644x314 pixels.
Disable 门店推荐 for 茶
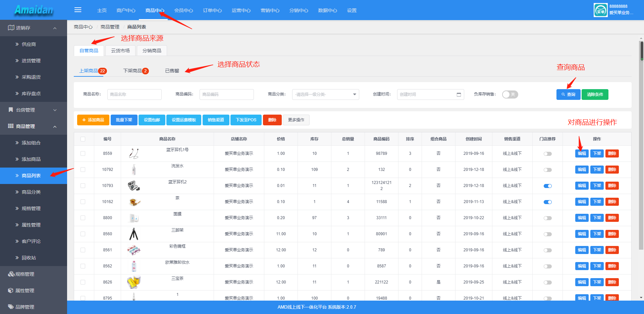point(547,202)
